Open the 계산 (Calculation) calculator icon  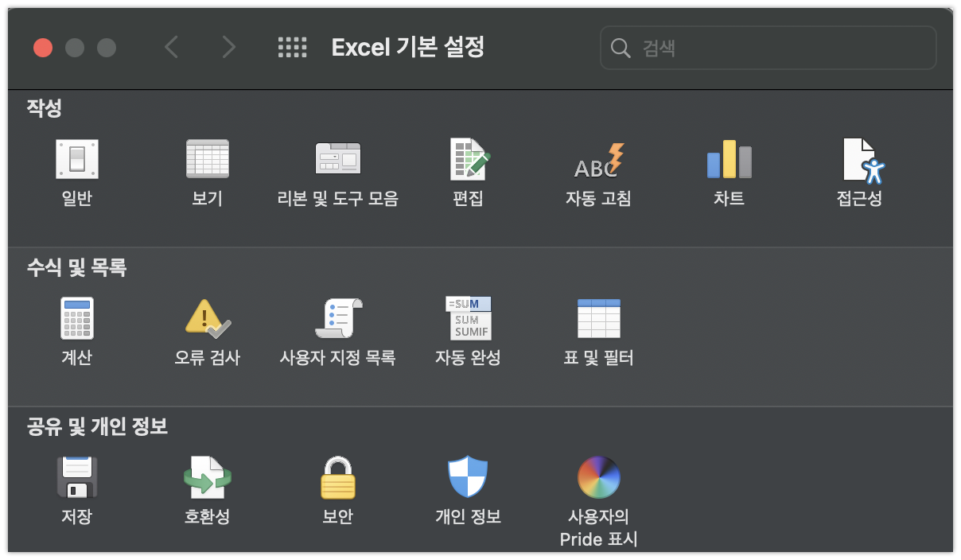pos(77,318)
